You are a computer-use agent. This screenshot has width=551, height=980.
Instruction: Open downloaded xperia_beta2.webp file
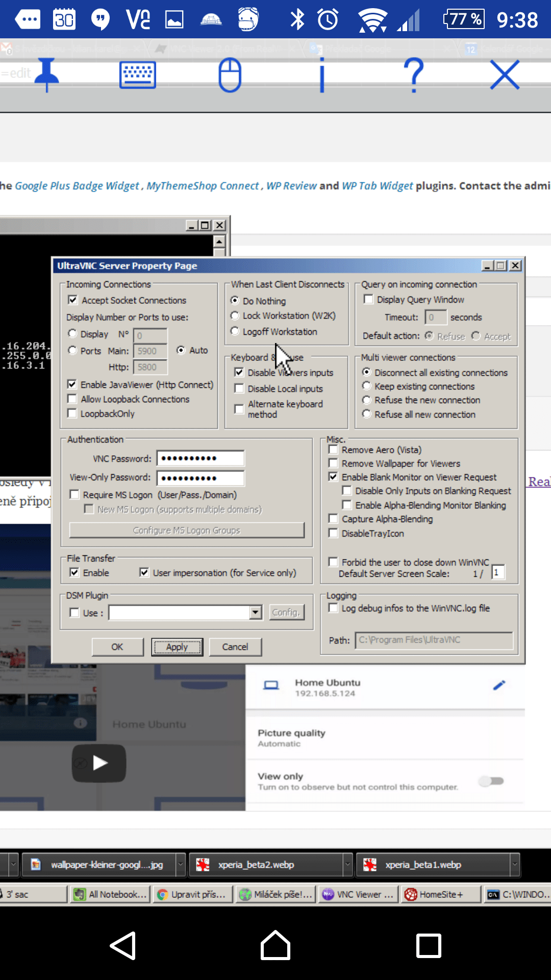coord(266,865)
